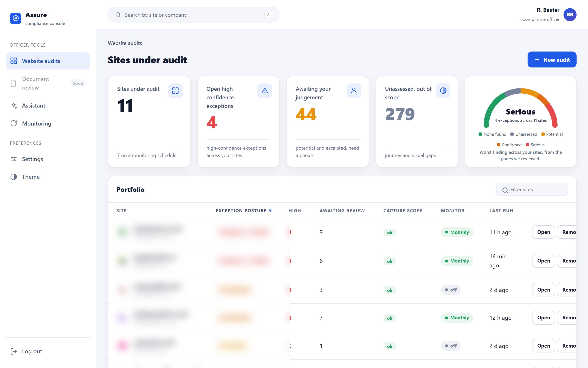Open the Assistant page
The image size is (588, 368).
click(x=48, y=105)
